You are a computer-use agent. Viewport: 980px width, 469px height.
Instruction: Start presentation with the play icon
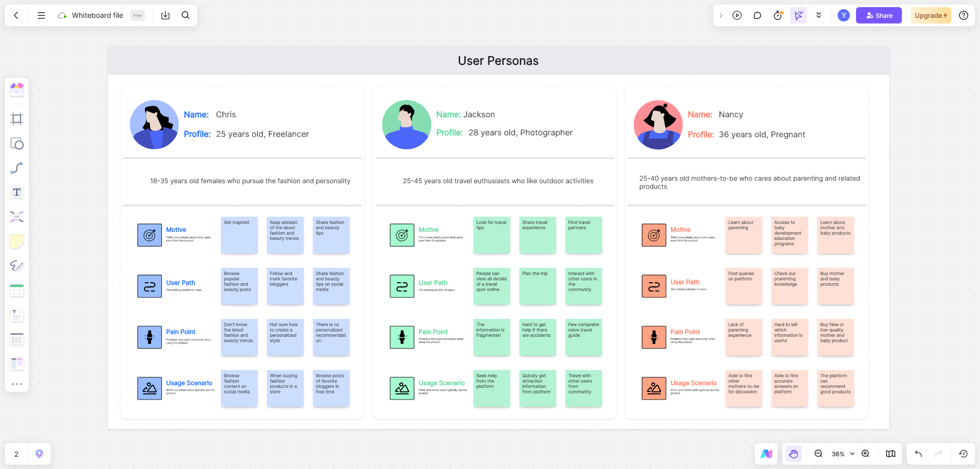pos(737,15)
